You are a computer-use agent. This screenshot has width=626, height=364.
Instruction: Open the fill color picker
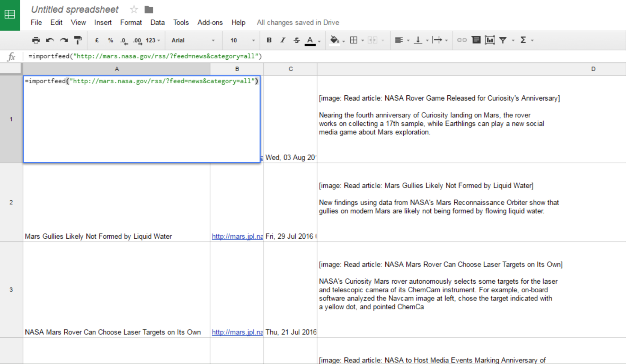[x=335, y=40]
